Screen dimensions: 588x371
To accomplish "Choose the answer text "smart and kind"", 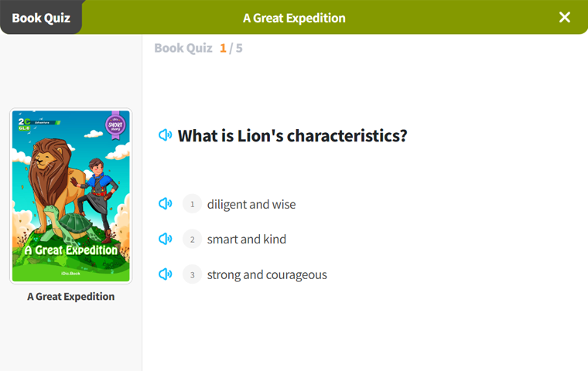I will click(247, 239).
